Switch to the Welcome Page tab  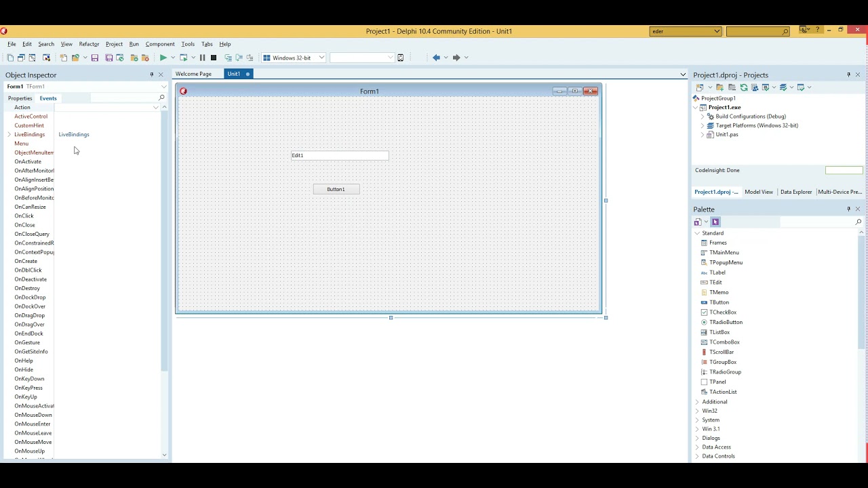coord(193,74)
